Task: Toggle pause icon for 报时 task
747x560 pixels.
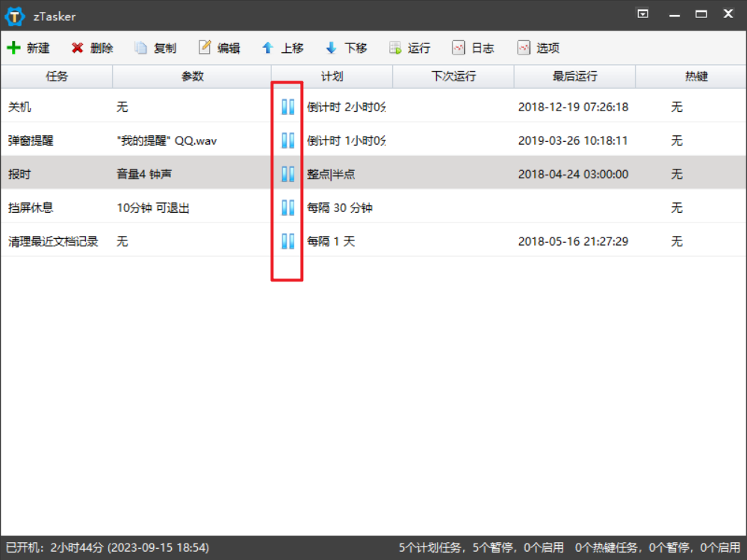Action: tap(288, 174)
